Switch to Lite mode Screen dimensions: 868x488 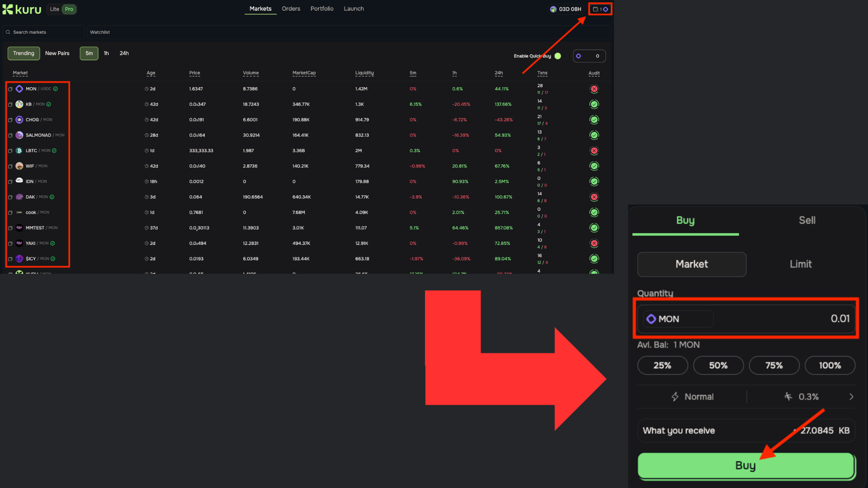click(54, 9)
